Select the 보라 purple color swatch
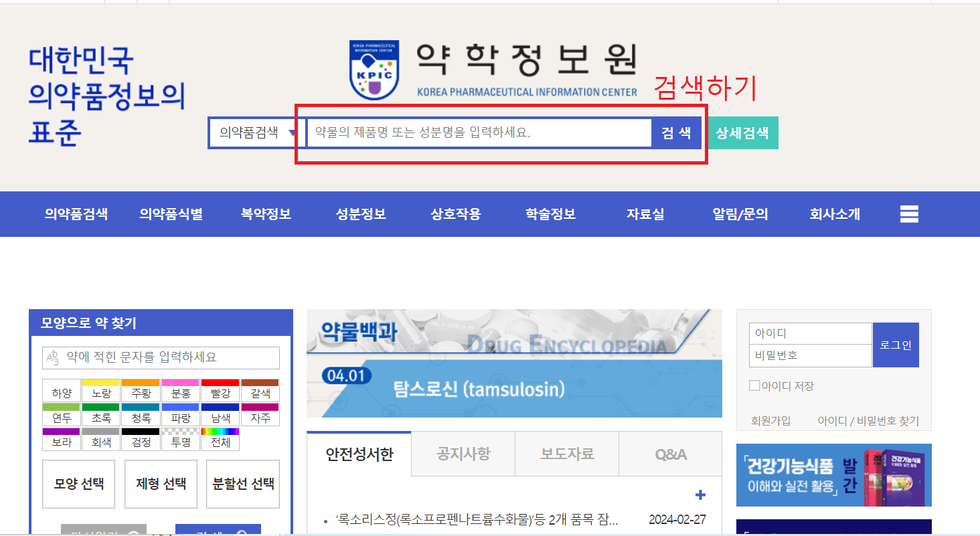Viewport: 980px width, 536px height. (x=61, y=439)
